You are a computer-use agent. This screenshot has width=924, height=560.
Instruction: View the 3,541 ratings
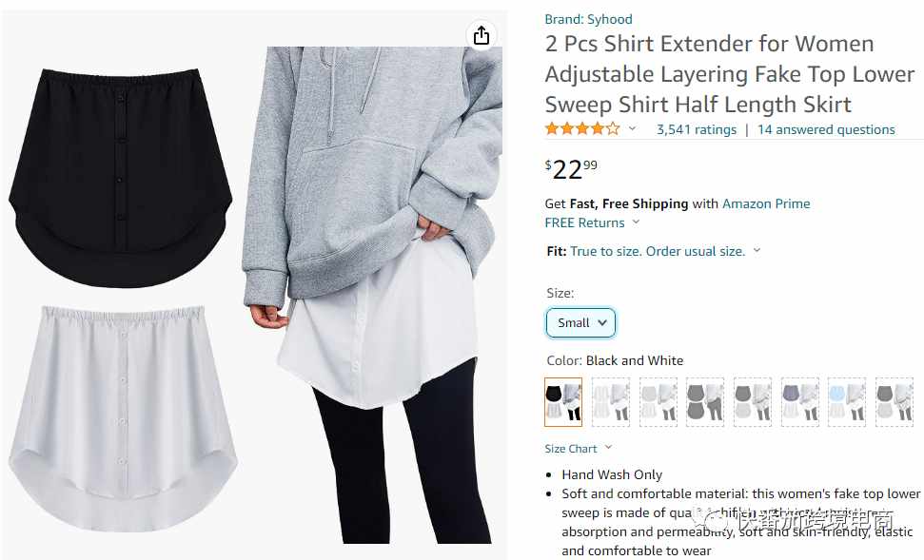coord(697,129)
